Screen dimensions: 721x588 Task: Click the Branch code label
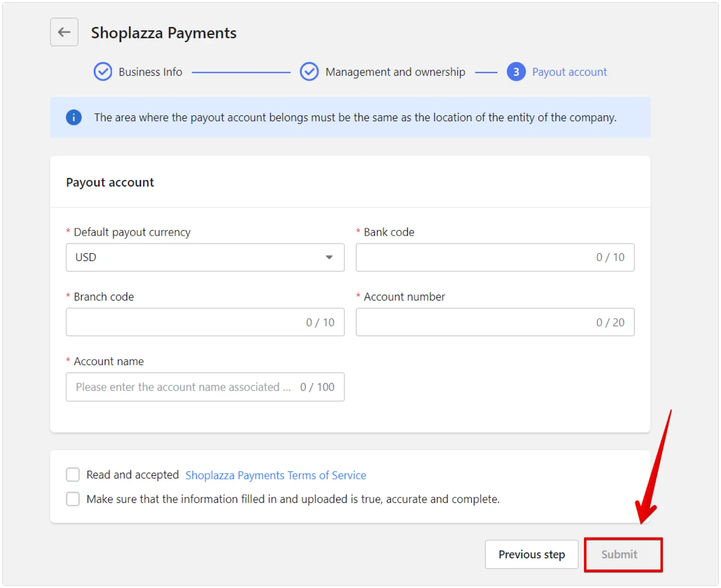[x=104, y=297]
